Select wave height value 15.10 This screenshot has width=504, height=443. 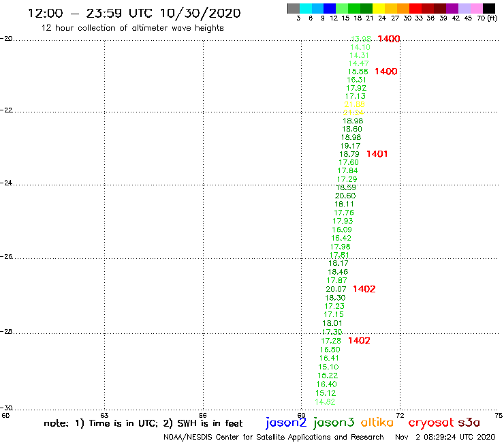[328, 367]
